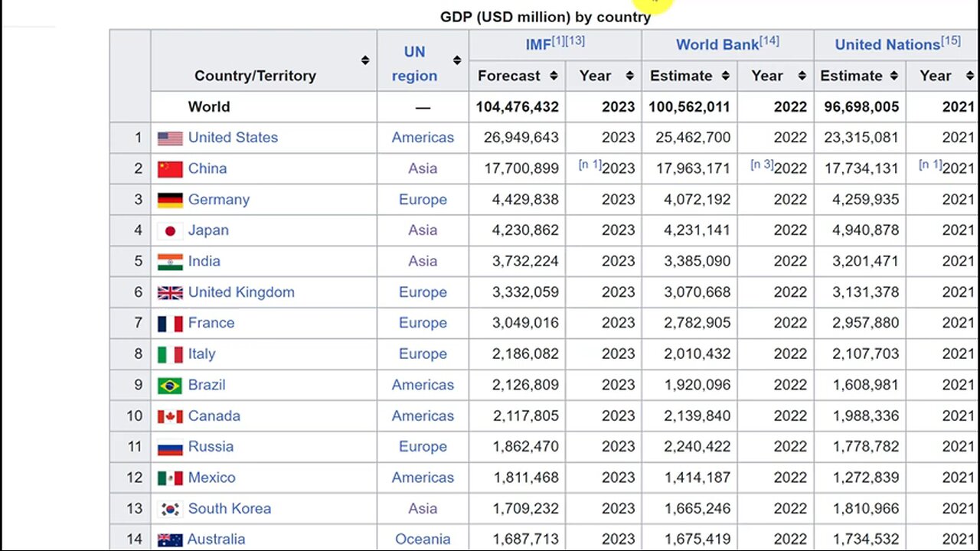The height and width of the screenshot is (551, 980).
Task: Open the UN region header link
Action: click(x=414, y=64)
